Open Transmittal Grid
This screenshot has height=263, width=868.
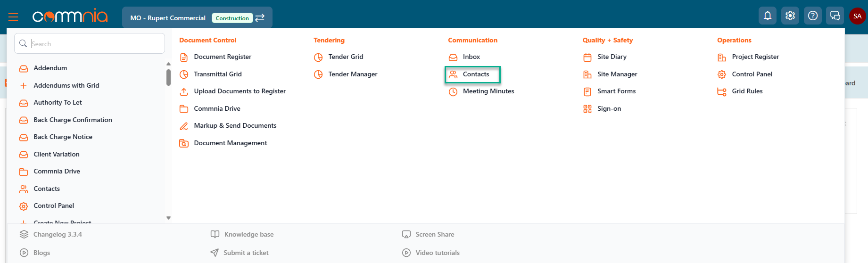point(218,74)
